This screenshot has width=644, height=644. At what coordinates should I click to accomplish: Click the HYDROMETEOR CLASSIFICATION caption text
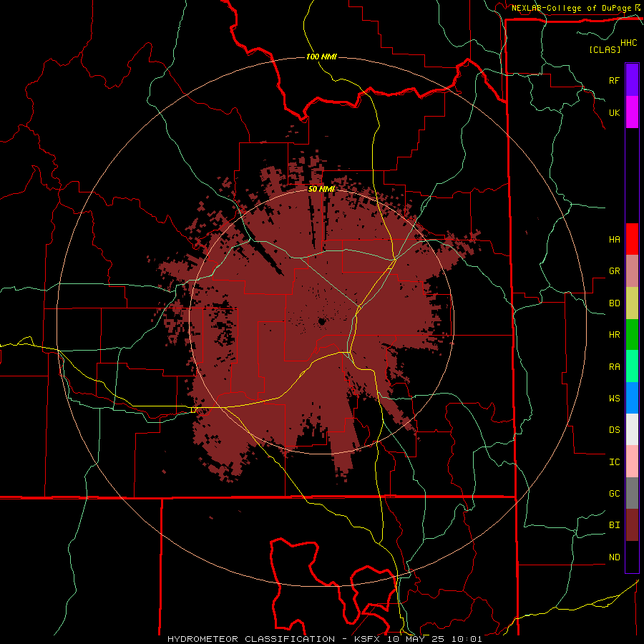[x=251, y=639]
